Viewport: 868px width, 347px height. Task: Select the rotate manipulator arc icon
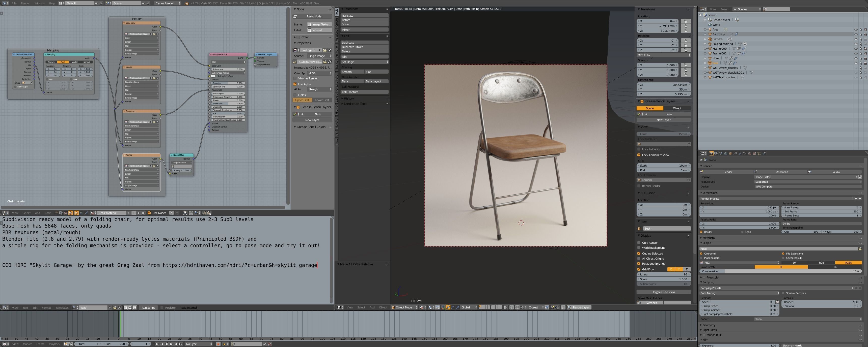(453, 307)
